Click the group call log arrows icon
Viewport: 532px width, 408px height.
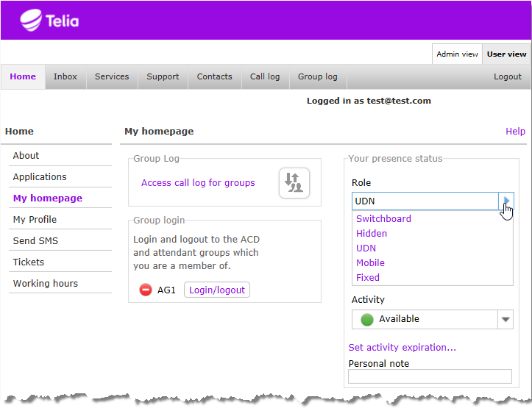294,183
